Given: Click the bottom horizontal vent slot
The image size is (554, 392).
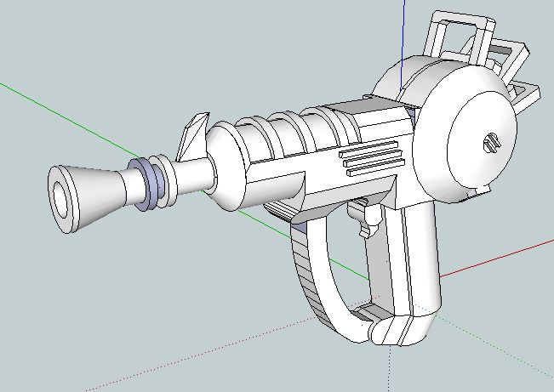Looking at the screenshot, I should [374, 169].
